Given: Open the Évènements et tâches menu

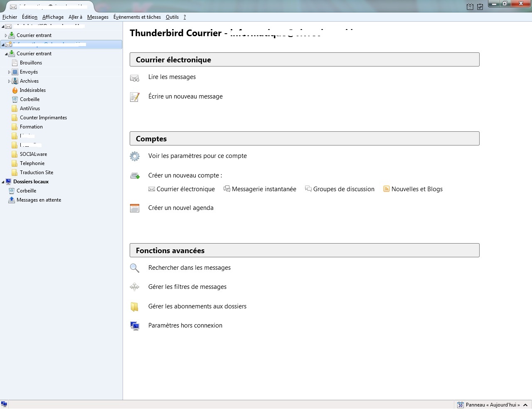Looking at the screenshot, I should point(137,17).
